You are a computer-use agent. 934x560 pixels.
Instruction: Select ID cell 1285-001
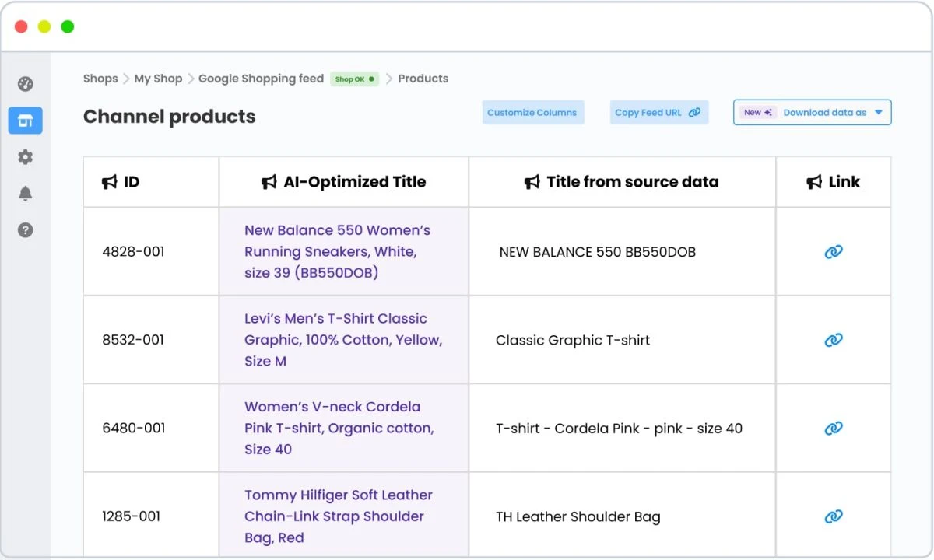click(131, 516)
